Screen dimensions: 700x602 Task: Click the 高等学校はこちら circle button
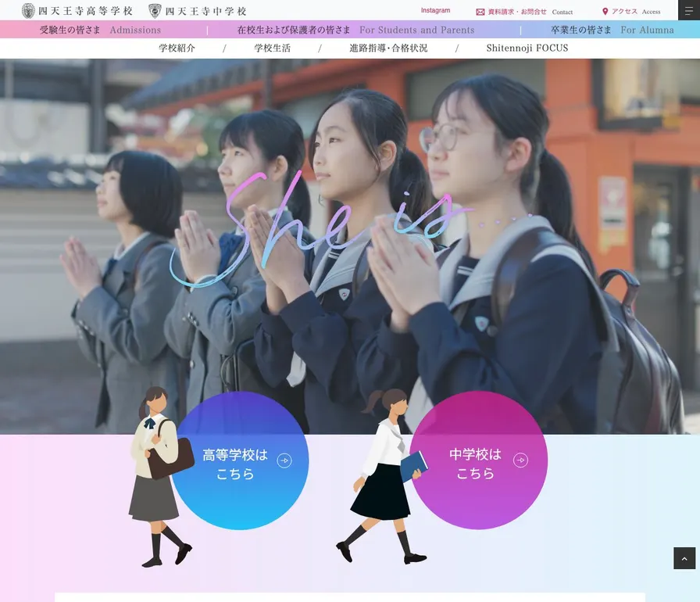click(x=240, y=460)
